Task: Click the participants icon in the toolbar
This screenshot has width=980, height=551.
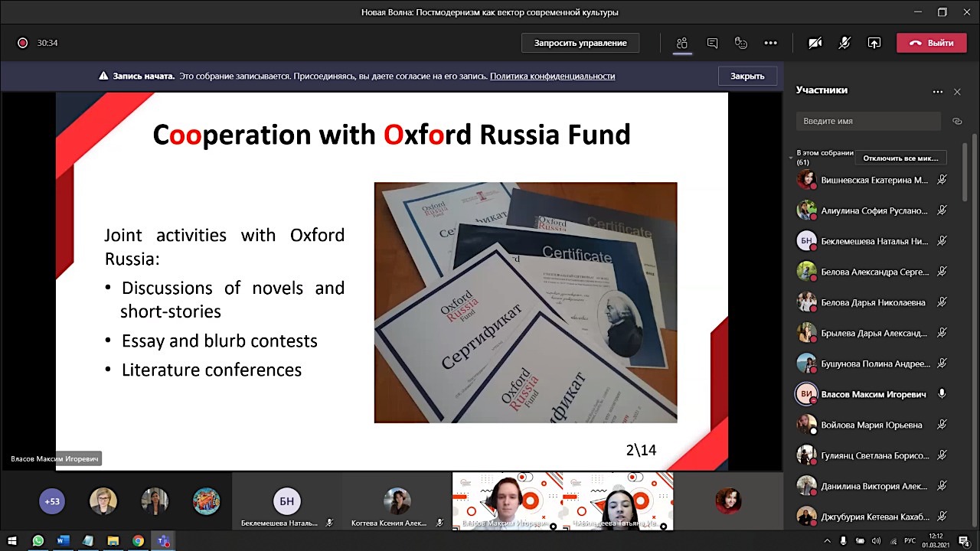Action: 682,43
